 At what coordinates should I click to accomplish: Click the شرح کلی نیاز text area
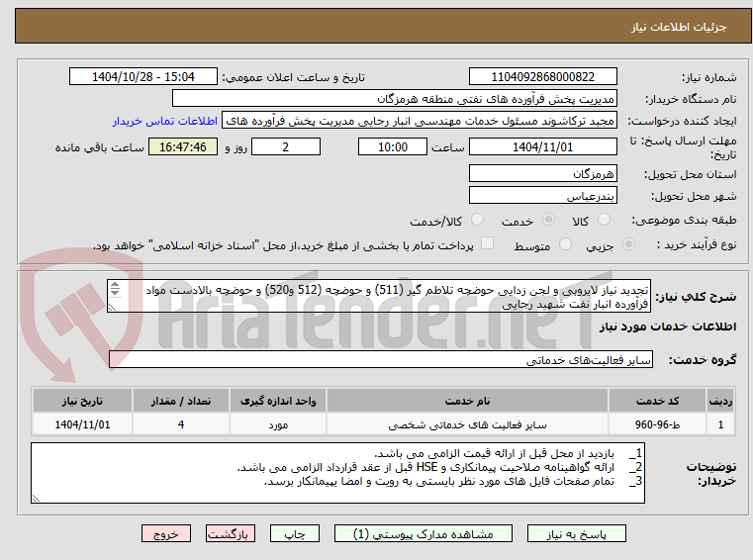point(379,297)
